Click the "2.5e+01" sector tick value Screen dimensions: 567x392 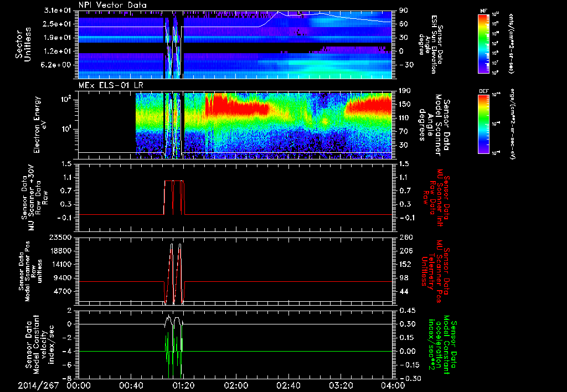58,24
